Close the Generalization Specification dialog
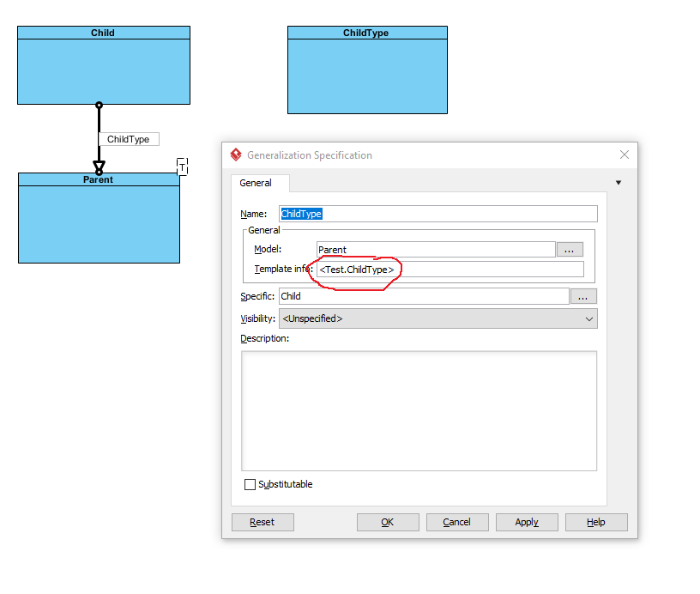The image size is (700, 594). pyautogui.click(x=624, y=155)
